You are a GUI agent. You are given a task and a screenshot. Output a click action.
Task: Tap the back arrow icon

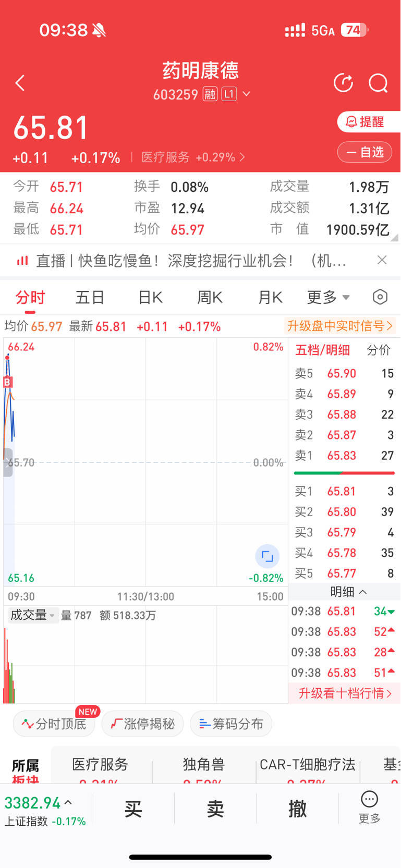[x=20, y=83]
